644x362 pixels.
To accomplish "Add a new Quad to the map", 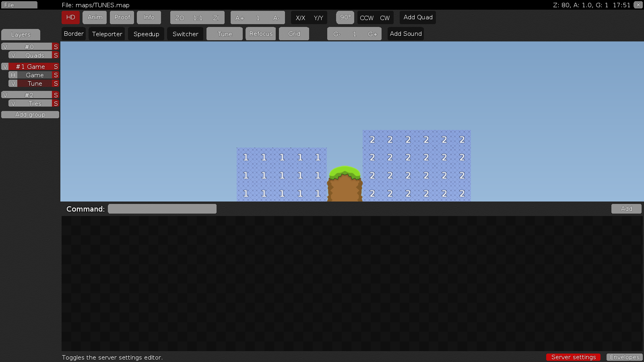I will point(418,17).
